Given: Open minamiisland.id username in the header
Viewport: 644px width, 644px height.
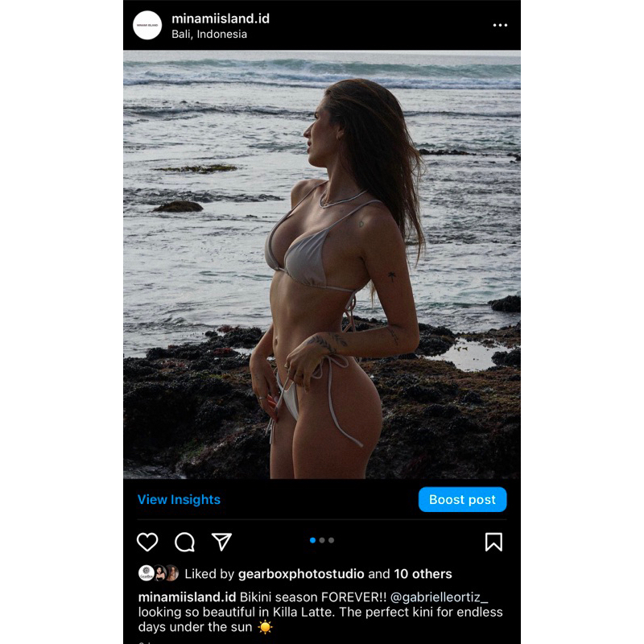Looking at the screenshot, I should coord(221,19).
